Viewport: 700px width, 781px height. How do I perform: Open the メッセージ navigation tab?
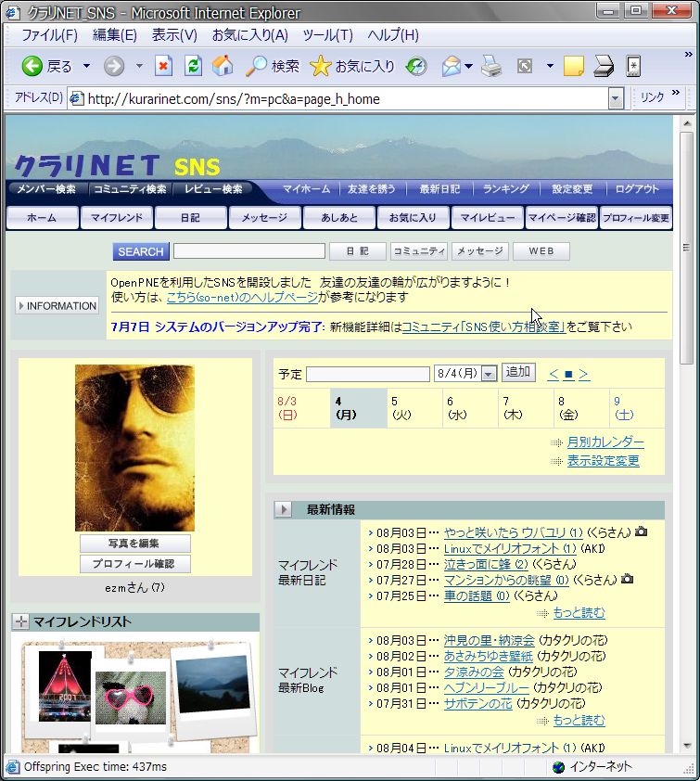(265, 218)
